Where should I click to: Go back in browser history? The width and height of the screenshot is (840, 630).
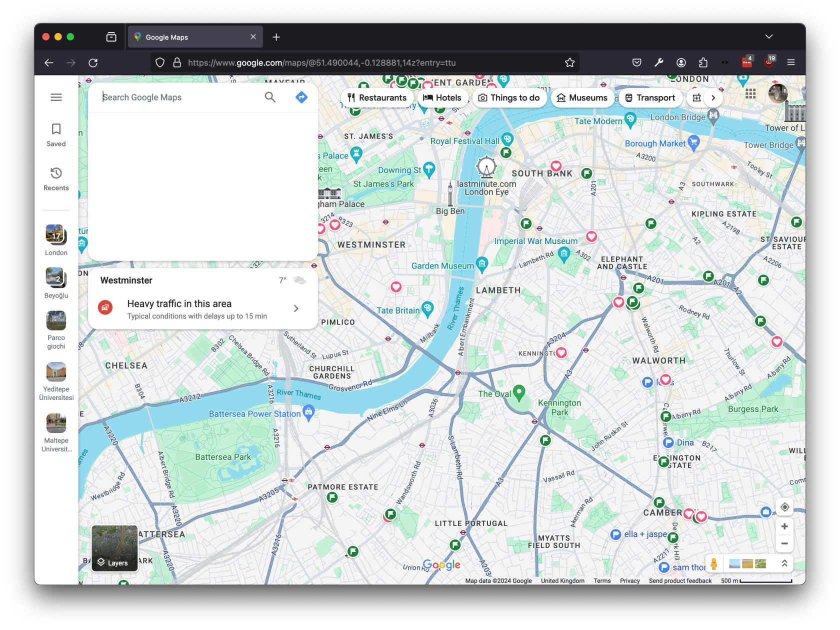pyautogui.click(x=49, y=62)
